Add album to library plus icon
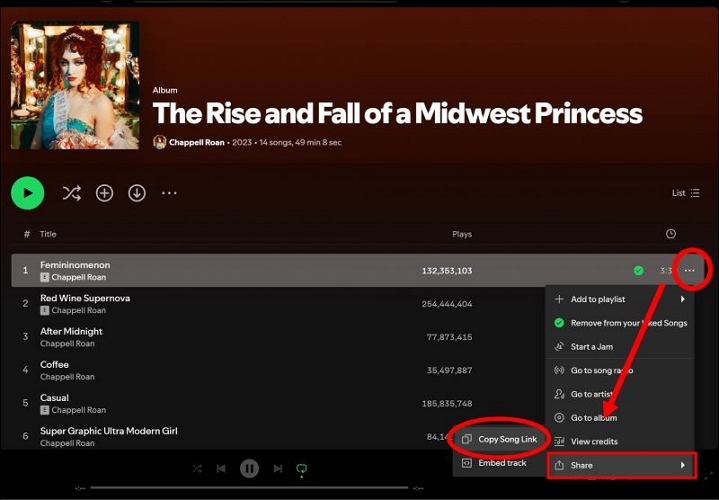This screenshot has height=500, width=719. click(105, 193)
